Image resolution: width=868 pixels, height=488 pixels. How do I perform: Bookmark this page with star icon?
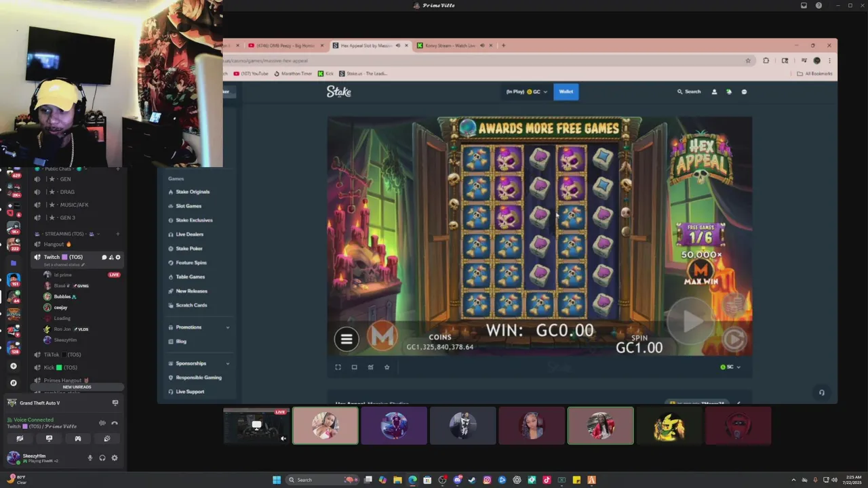748,60
